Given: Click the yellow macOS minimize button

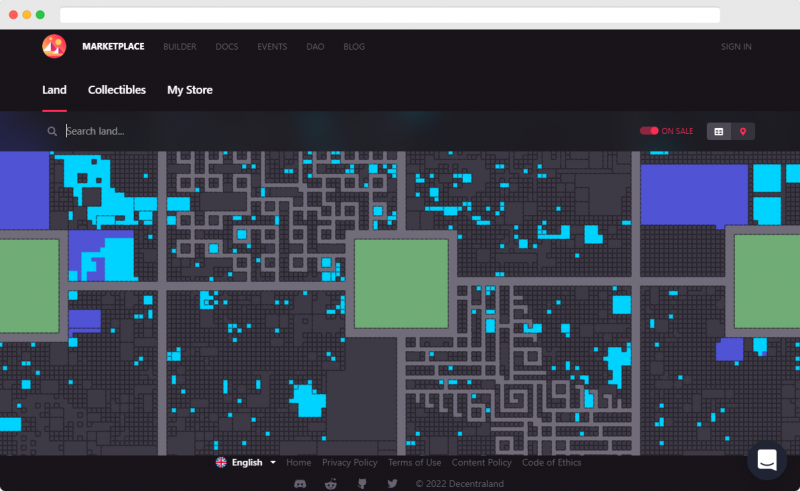Looking at the screenshot, I should click(x=27, y=15).
